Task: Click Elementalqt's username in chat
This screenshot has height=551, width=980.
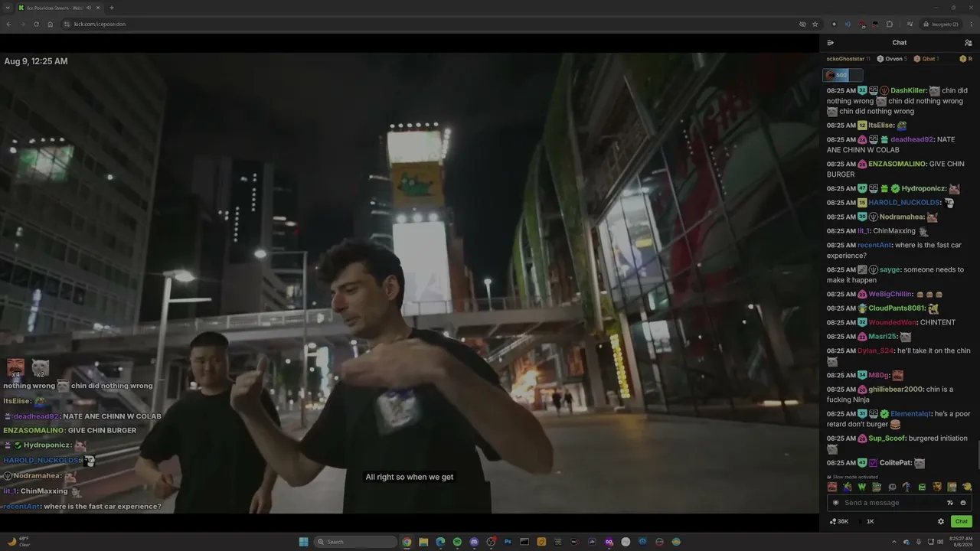Action: 910,414
